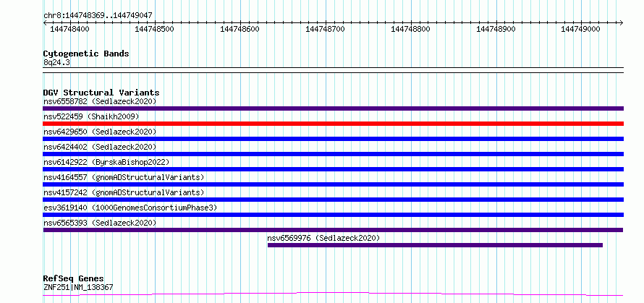Open the esv3619140 (1000GenomesConsortiumPhase3) label
Viewport: 644px width, 303px height.
click(130, 208)
